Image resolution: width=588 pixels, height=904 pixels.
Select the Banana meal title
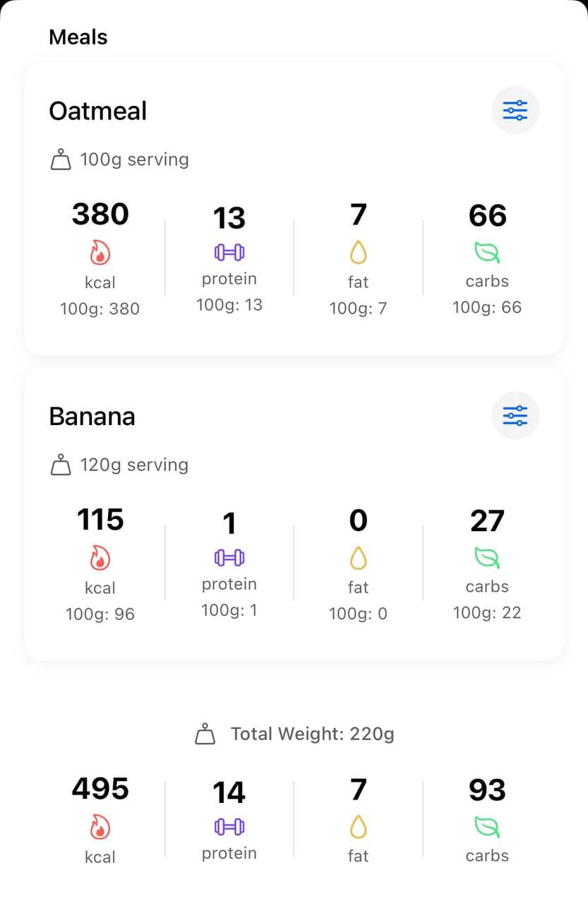[x=92, y=416]
